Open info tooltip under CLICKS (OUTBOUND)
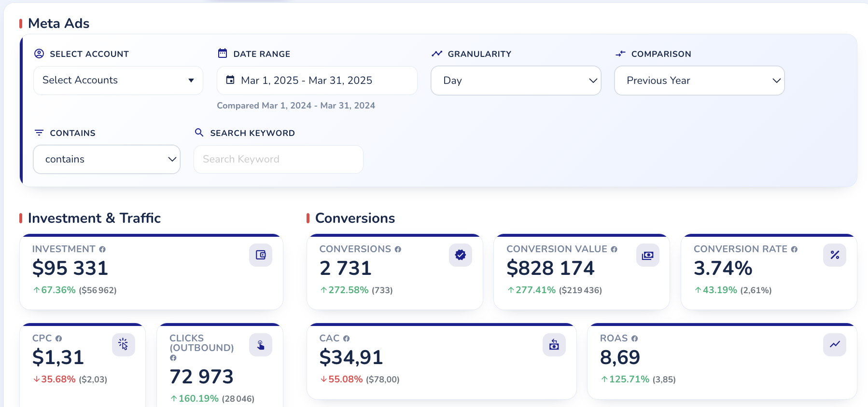The height and width of the screenshot is (407, 868). click(173, 358)
